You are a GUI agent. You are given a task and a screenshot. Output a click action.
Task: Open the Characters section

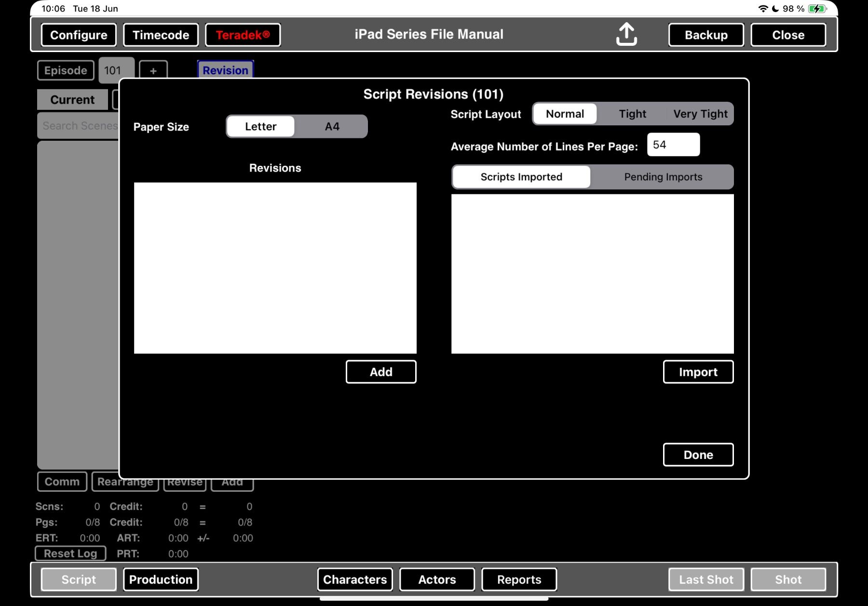click(x=355, y=579)
